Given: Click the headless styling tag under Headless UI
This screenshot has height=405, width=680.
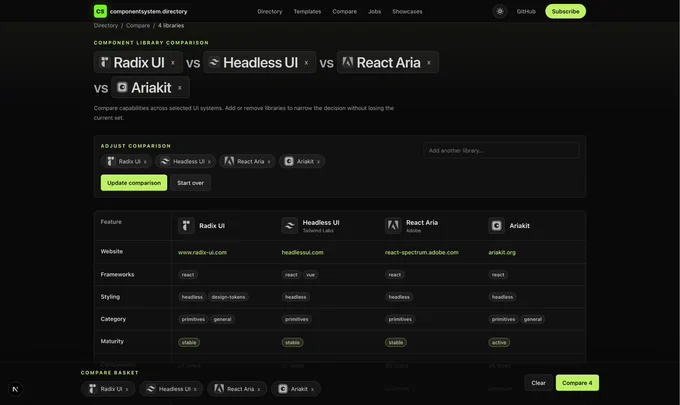Looking at the screenshot, I should 296,297.
